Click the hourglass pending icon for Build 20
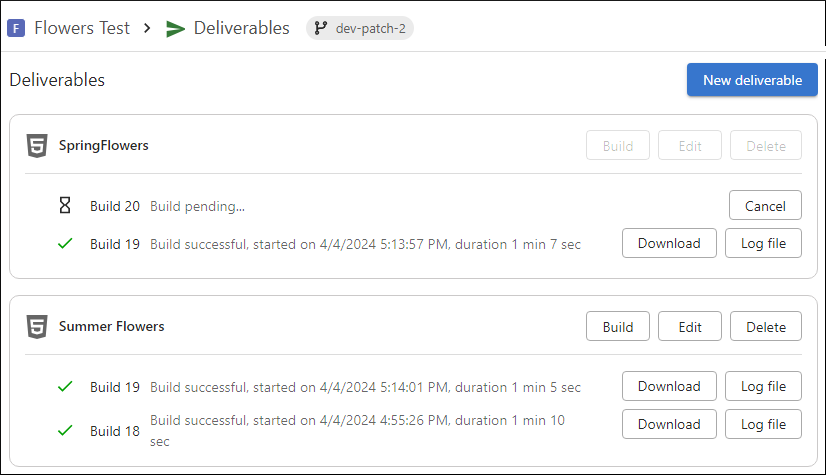 (x=65, y=205)
